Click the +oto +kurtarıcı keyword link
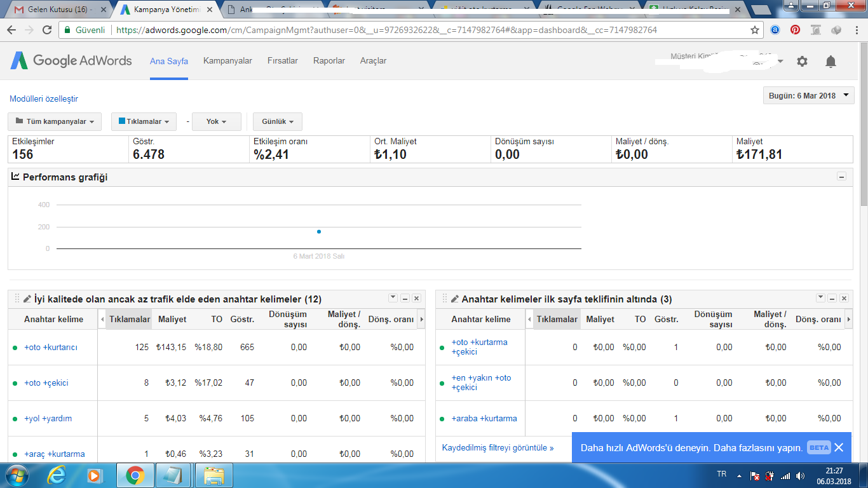This screenshot has height=488, width=868. pyautogui.click(x=51, y=348)
